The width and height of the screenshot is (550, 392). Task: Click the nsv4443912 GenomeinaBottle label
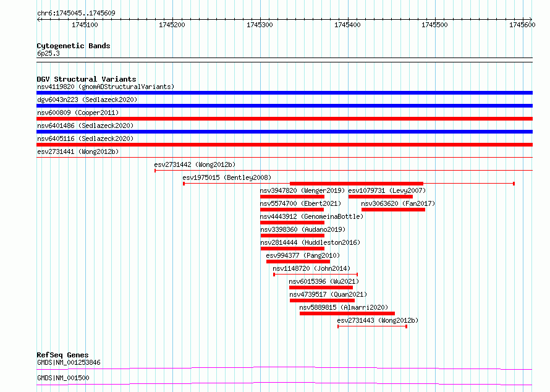coord(312,216)
